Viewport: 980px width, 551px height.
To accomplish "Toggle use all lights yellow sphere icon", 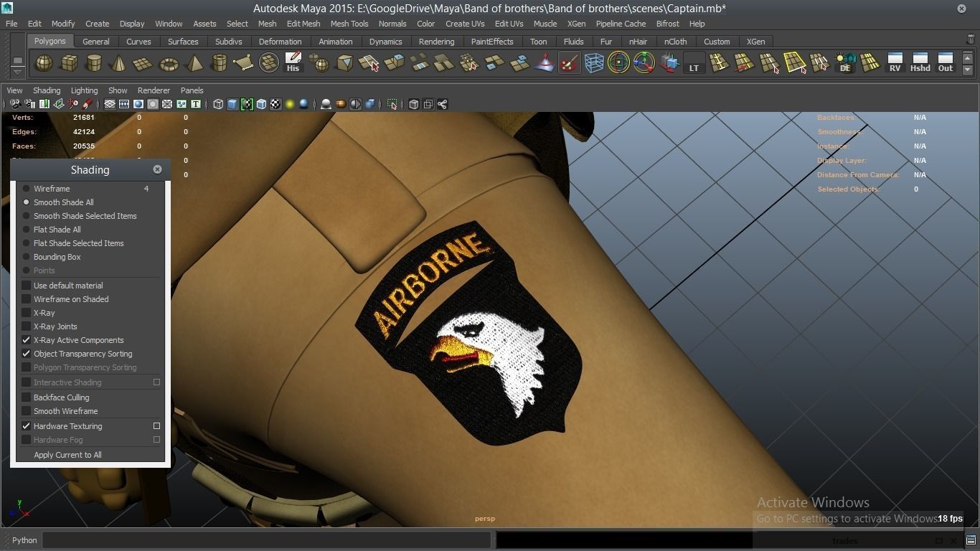I will point(290,105).
